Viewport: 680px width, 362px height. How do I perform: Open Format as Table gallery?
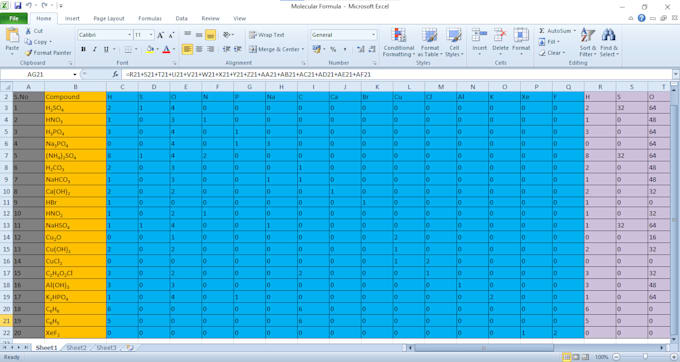point(430,42)
